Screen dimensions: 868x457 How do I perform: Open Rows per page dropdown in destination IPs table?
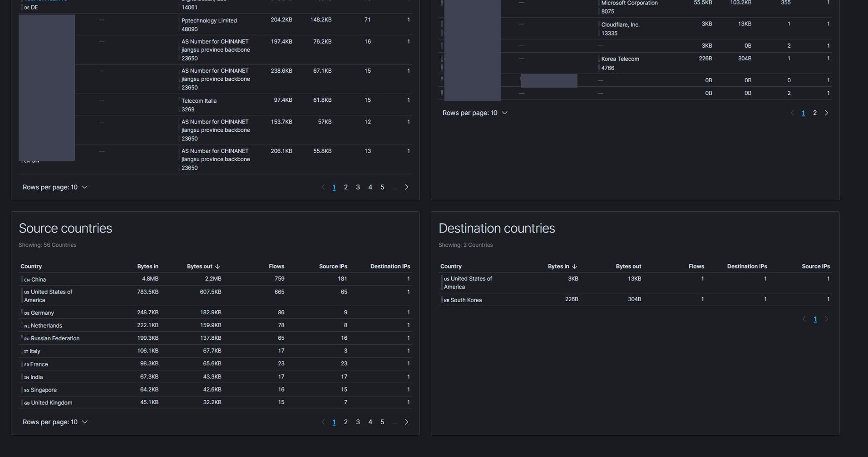[x=474, y=113]
